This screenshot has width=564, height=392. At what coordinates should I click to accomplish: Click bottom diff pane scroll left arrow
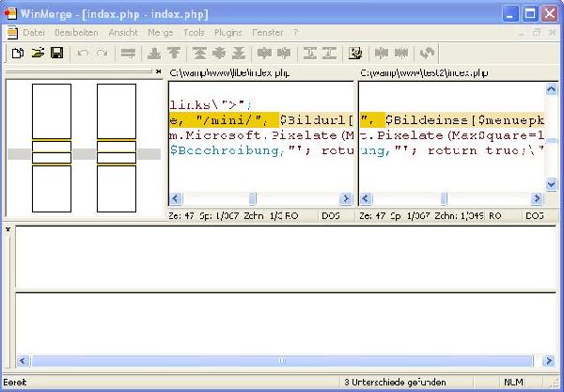(x=23, y=361)
